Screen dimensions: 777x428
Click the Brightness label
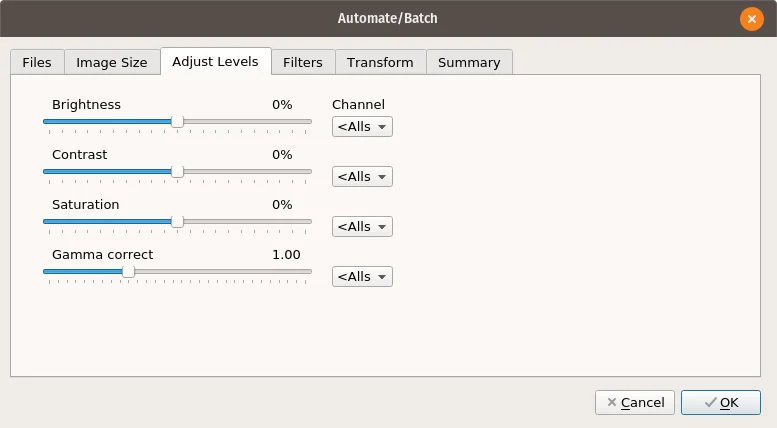(86, 105)
